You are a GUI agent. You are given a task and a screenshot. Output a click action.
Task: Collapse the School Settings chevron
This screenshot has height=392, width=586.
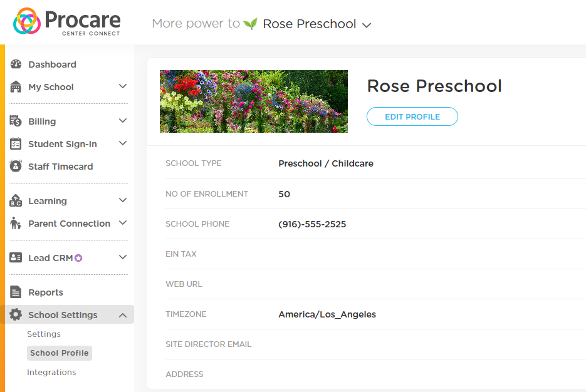123,315
